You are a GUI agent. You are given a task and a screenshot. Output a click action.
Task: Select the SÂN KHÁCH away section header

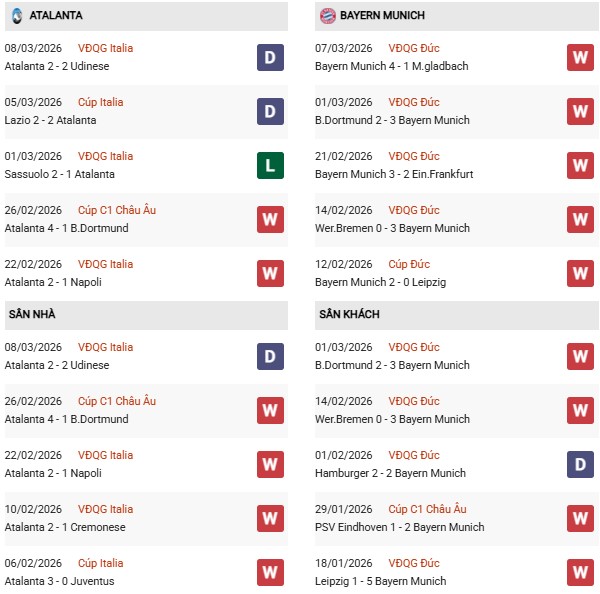pos(350,315)
